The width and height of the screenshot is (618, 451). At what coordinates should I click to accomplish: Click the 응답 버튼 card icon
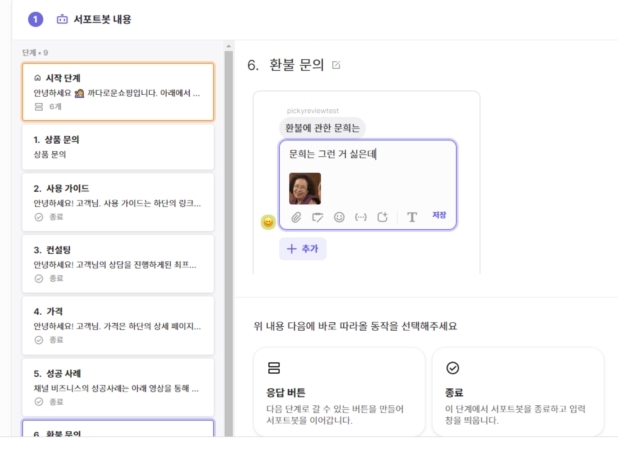click(274, 368)
